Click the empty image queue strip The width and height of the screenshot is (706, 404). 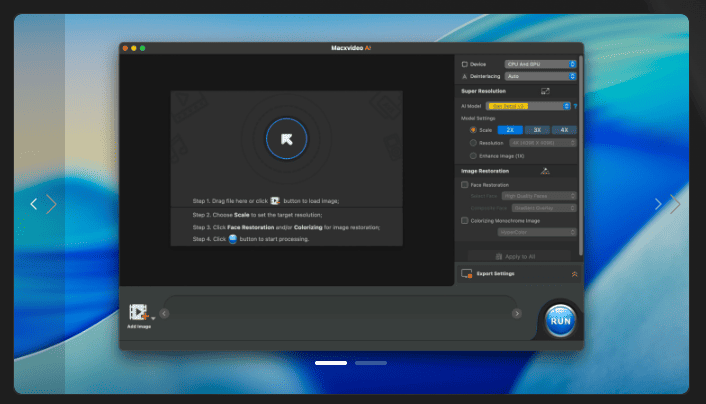click(x=340, y=313)
